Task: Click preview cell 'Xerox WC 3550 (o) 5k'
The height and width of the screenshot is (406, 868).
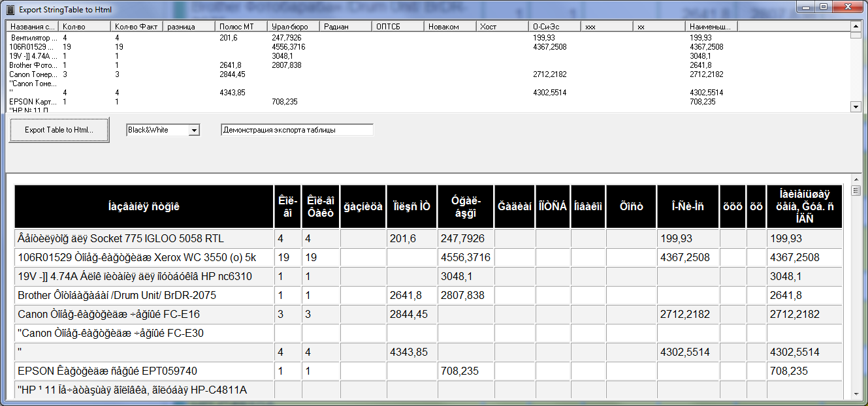Action: 144,257
